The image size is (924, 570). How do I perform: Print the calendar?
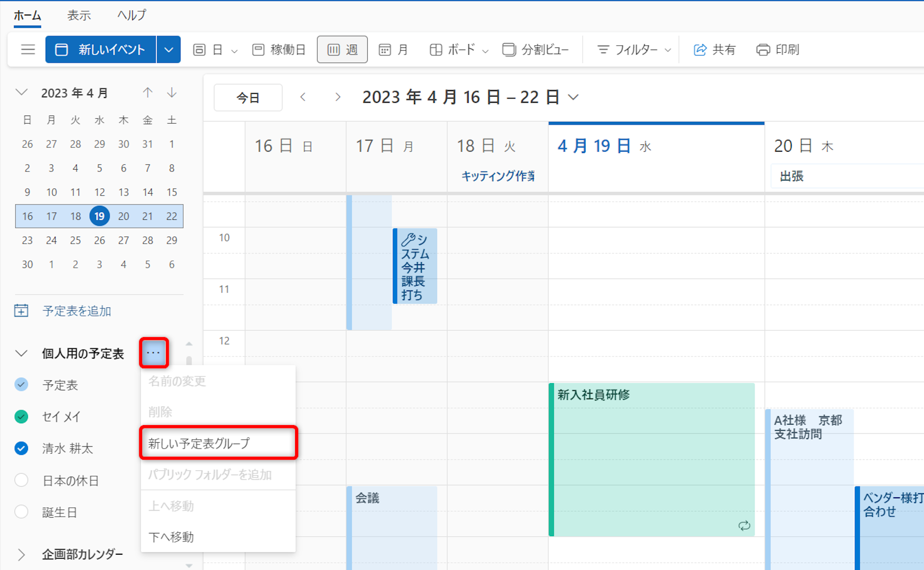click(777, 50)
